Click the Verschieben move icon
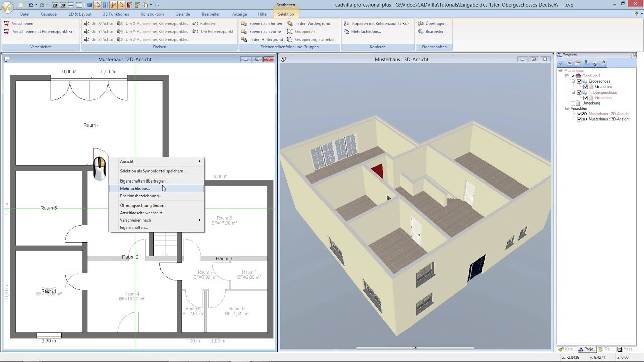This screenshot has height=362, width=644. point(6,24)
